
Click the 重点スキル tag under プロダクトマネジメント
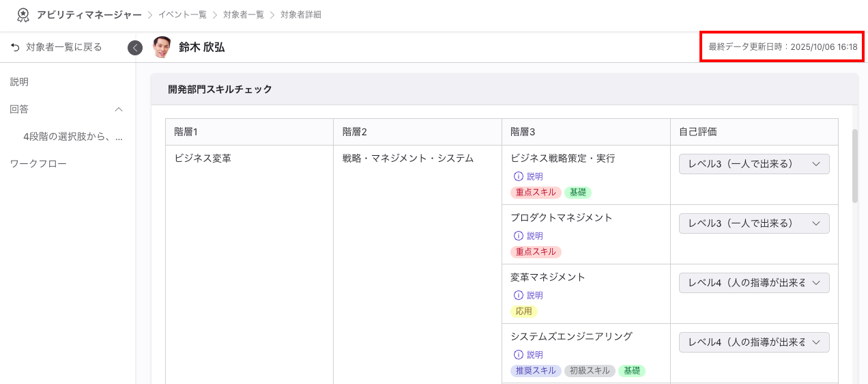coord(536,252)
